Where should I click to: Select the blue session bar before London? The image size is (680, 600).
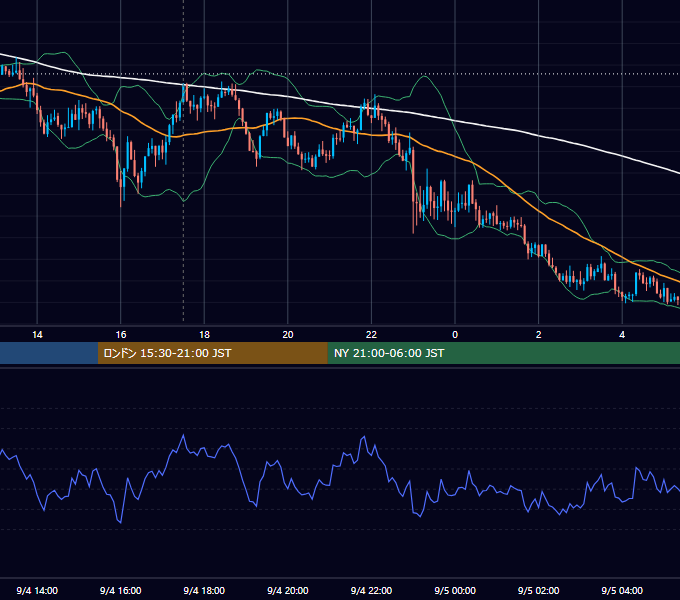coord(49,353)
